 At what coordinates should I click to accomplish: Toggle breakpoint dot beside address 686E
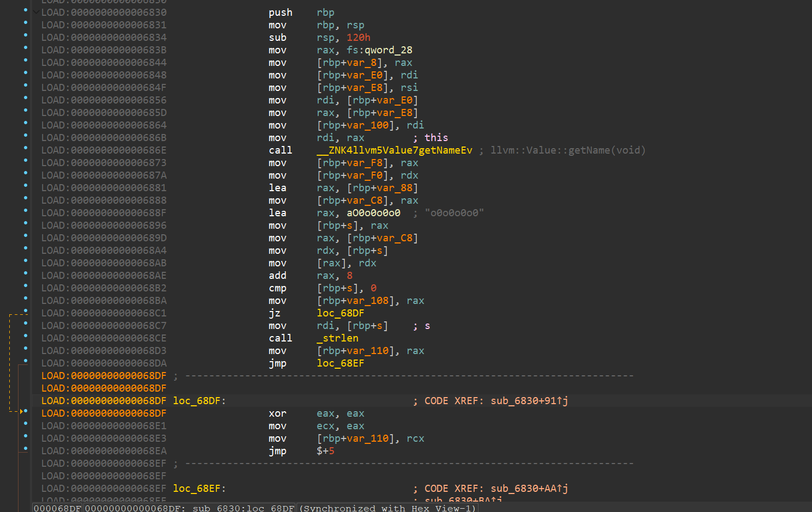(26, 148)
